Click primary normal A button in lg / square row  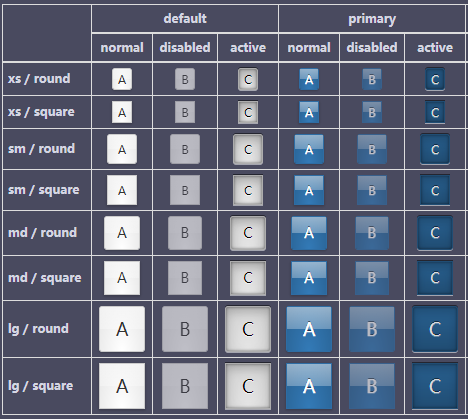click(309, 386)
